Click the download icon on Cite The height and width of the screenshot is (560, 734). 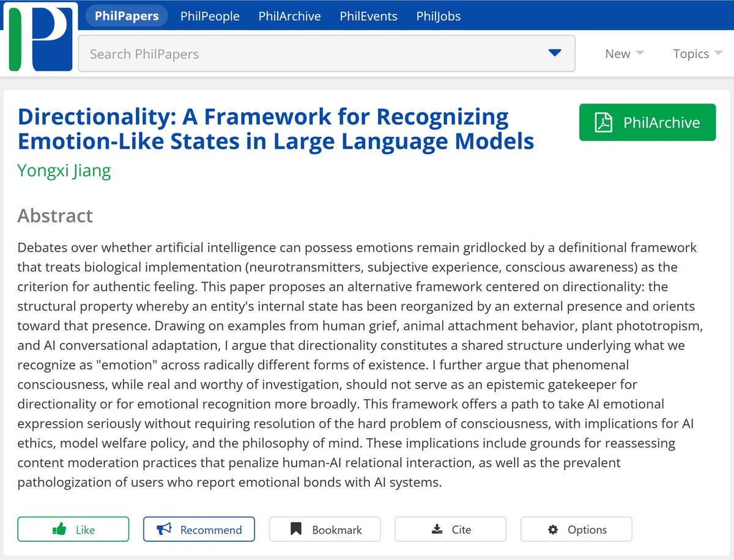(x=437, y=529)
